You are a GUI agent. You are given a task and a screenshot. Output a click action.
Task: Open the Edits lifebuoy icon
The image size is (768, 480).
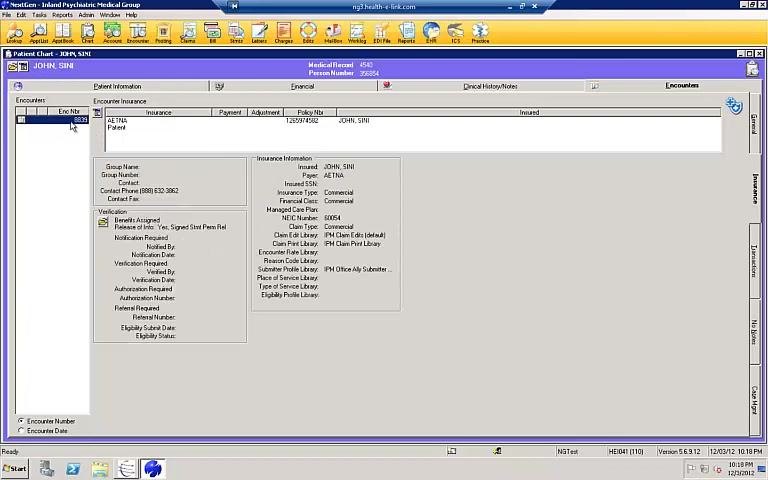(308, 33)
